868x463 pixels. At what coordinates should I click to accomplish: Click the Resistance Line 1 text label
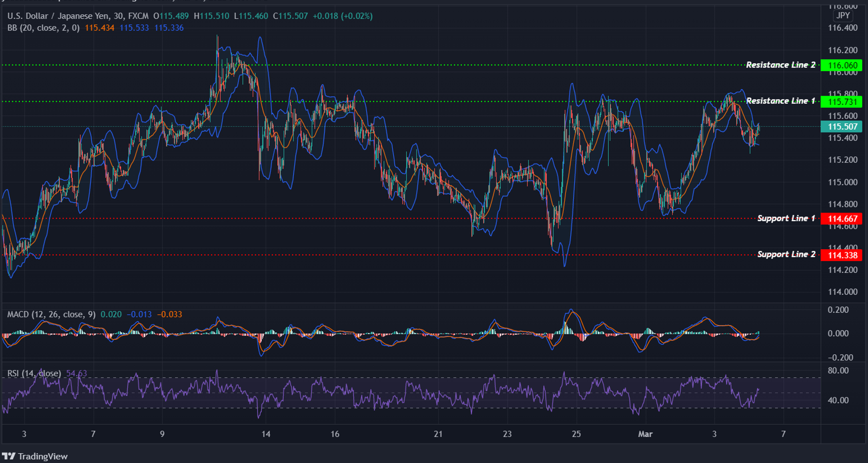click(x=781, y=101)
